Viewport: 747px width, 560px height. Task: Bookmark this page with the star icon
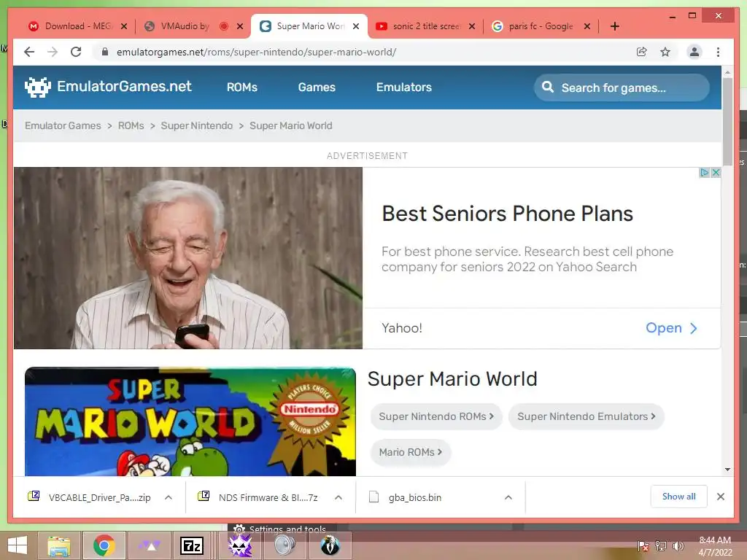pos(665,52)
